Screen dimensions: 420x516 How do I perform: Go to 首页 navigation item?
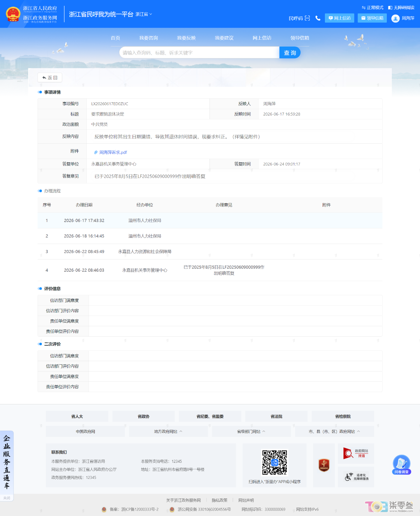[115, 38]
